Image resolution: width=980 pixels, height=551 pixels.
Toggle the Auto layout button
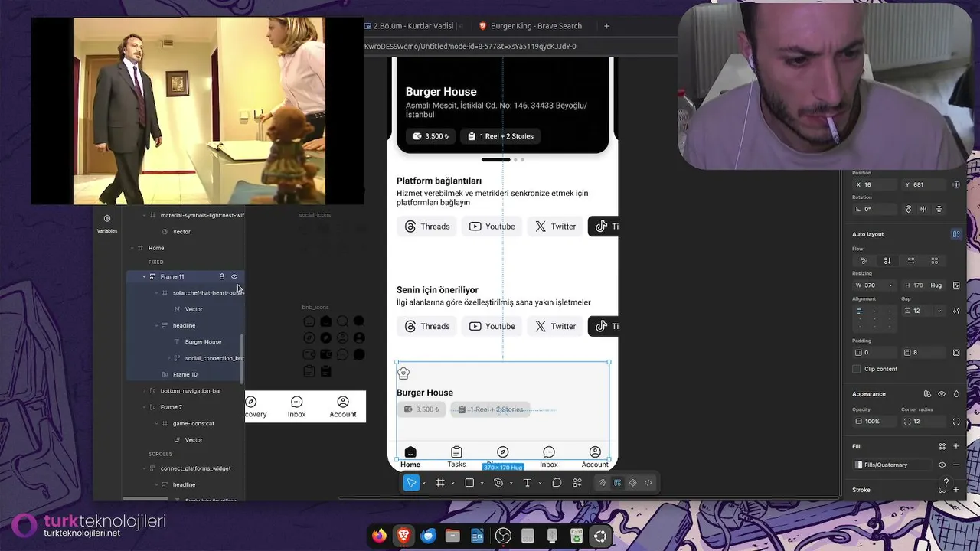pyautogui.click(x=956, y=234)
